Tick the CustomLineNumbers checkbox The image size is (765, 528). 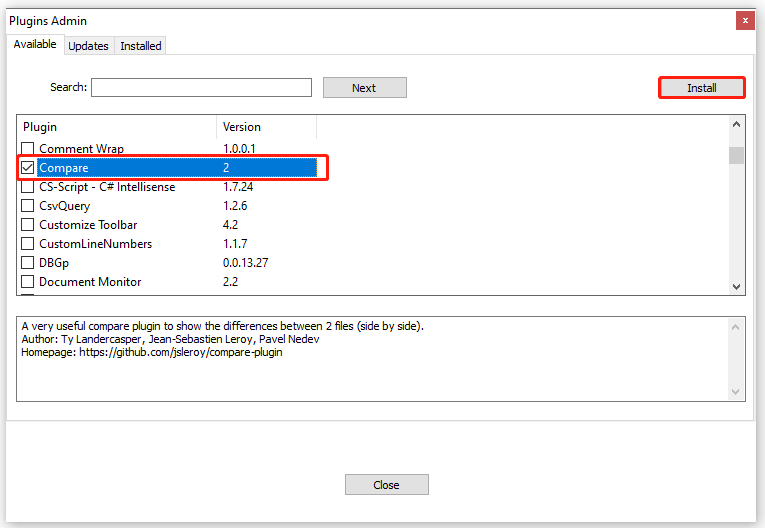click(x=27, y=244)
